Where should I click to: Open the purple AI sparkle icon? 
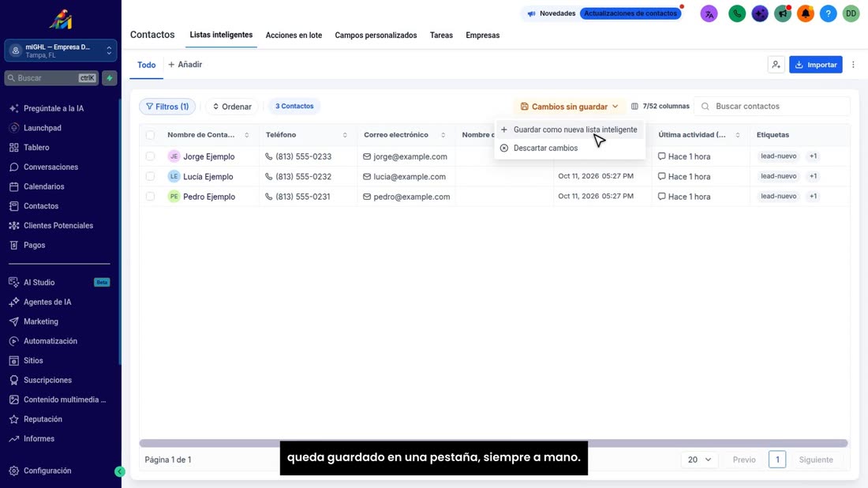pyautogui.click(x=759, y=13)
